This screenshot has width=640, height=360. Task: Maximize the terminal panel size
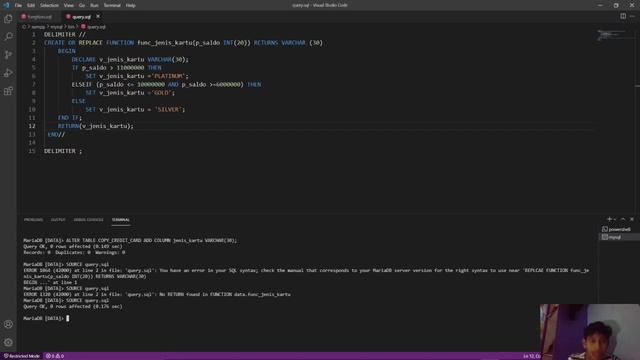point(623,219)
